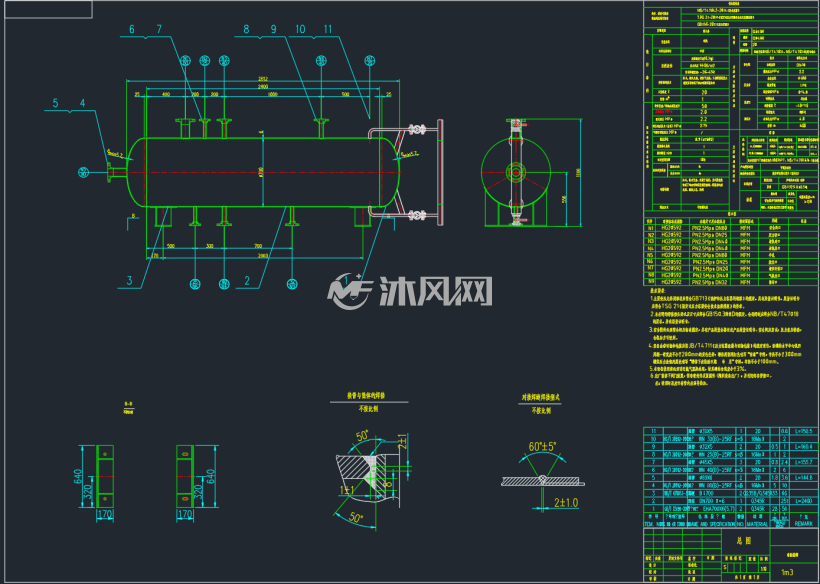This screenshot has width=820, height=584.
Task: Click the "700" dimension below the vessel
Action: pyautogui.click(x=257, y=246)
